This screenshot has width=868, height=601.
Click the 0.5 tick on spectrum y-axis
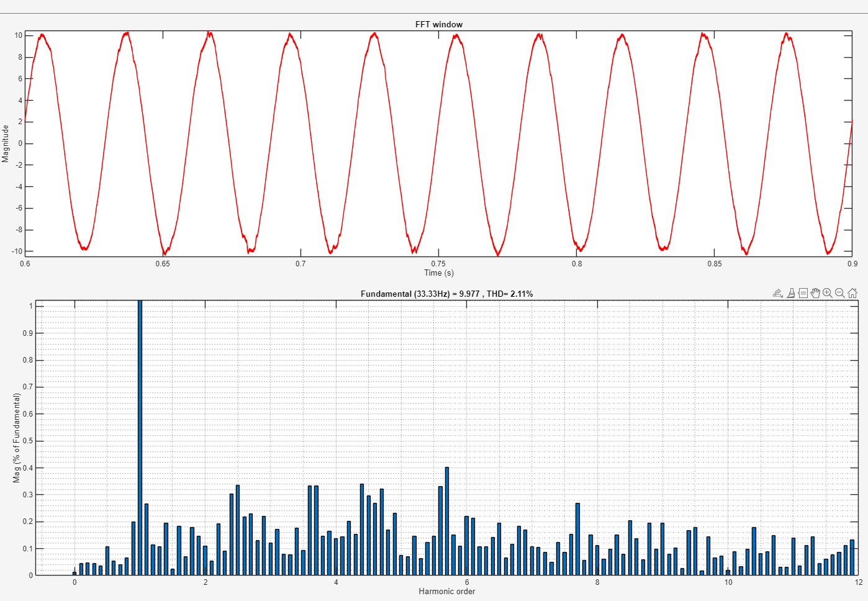click(x=28, y=441)
